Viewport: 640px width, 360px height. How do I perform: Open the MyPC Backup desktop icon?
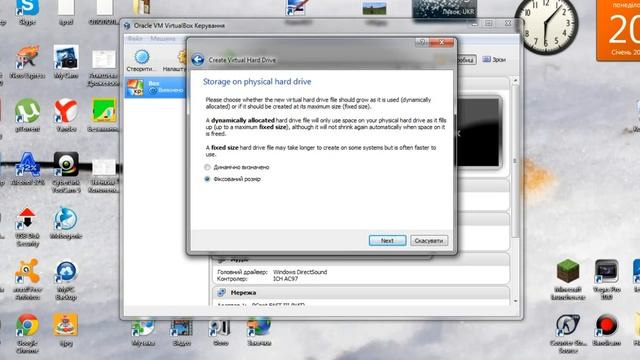66,280
